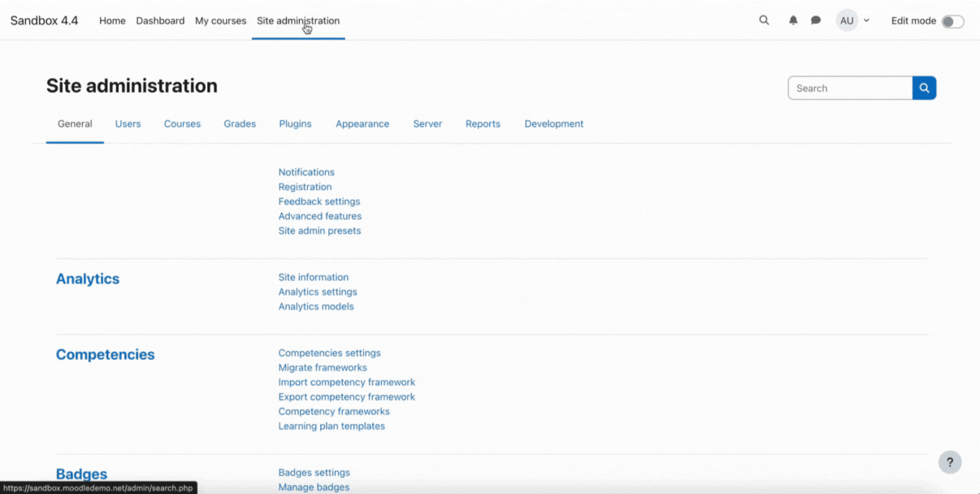The width and height of the screenshot is (980, 494).
Task: Select the General tab
Action: tap(75, 123)
